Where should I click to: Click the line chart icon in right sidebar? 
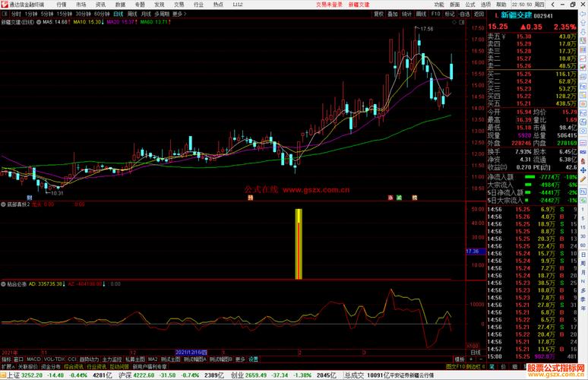coord(583,59)
